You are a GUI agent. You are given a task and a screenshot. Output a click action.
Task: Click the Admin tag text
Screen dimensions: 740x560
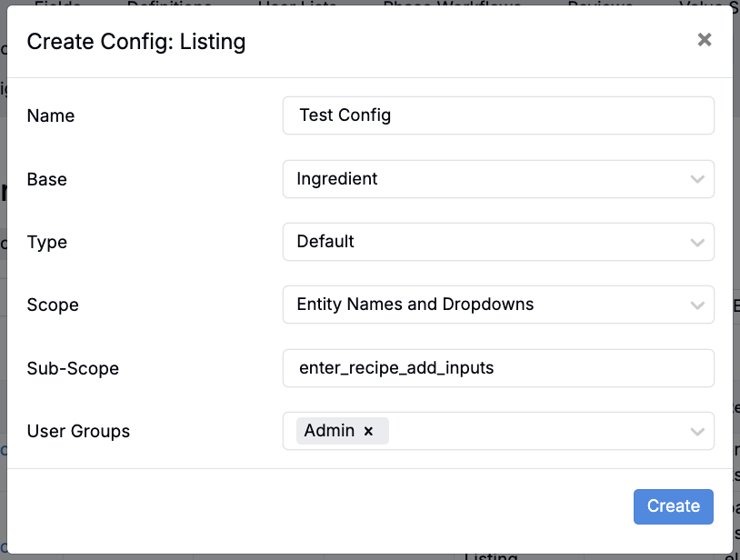click(329, 431)
